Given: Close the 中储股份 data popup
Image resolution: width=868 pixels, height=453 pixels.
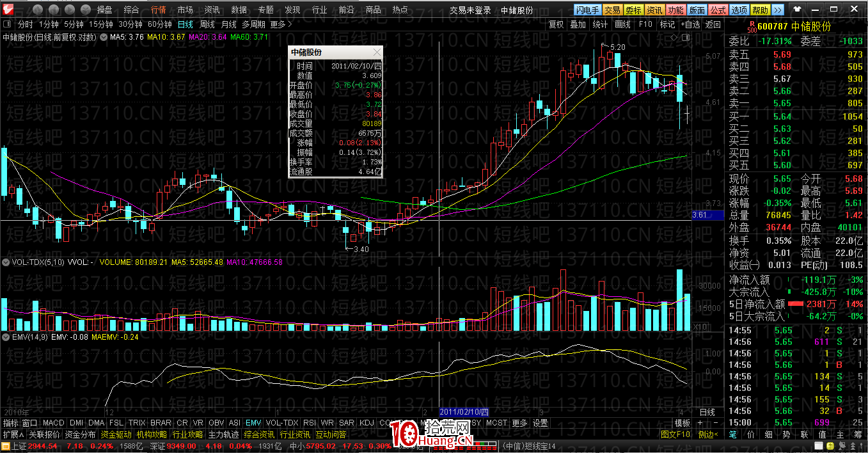Looking at the screenshot, I should pos(376,52).
